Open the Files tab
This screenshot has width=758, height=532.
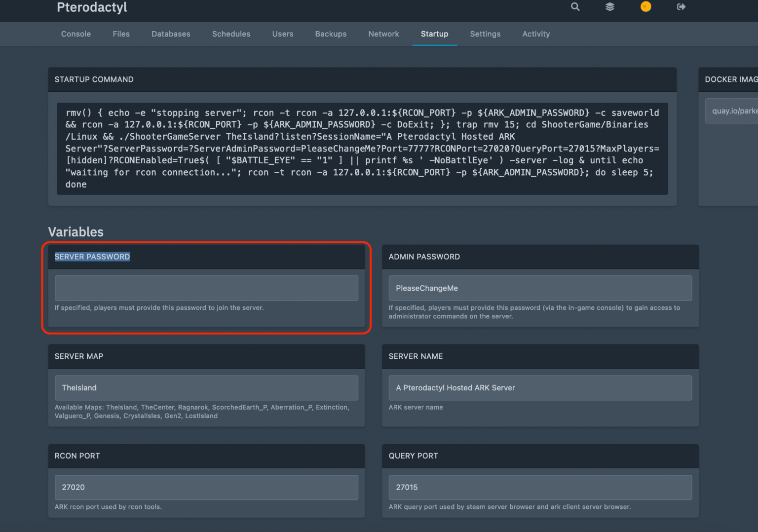tap(121, 34)
